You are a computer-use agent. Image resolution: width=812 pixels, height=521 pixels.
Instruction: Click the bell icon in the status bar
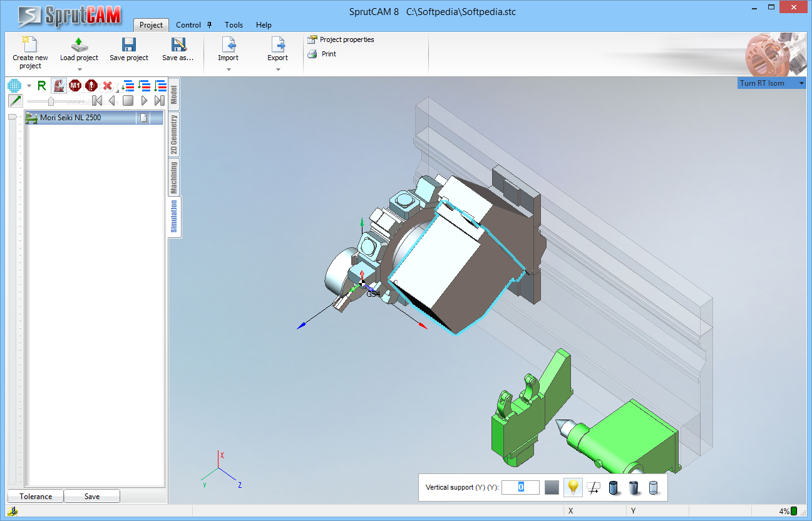click(13, 512)
